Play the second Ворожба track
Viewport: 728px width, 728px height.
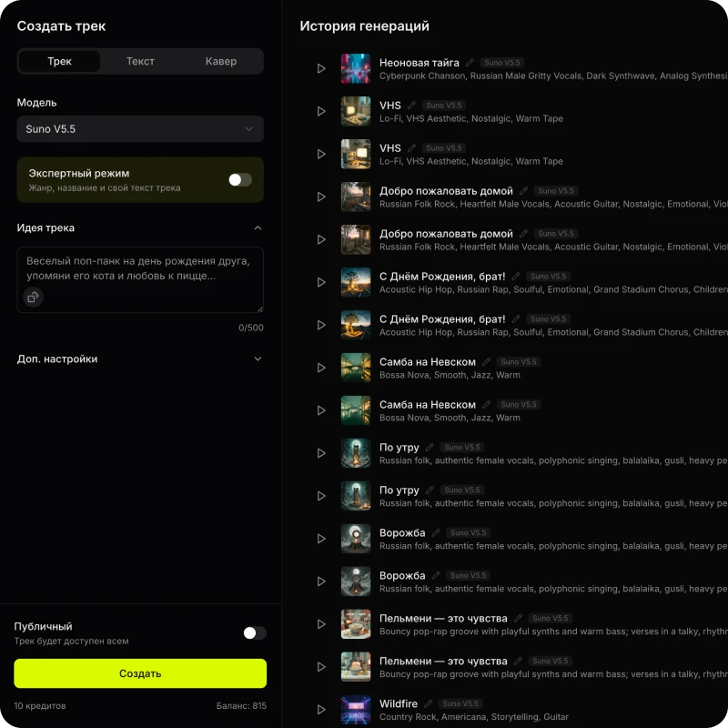tap(321, 581)
